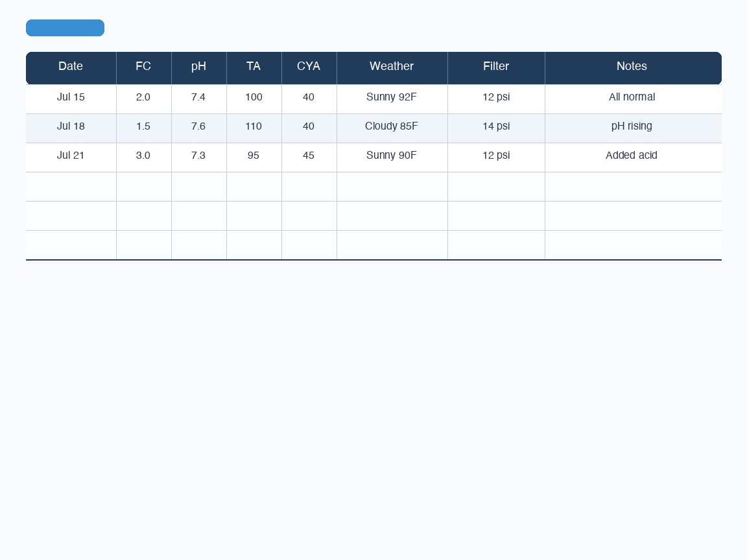Image resolution: width=747 pixels, height=560 pixels.
Task: Select the 14 psi filter cell
Action: click(497, 128)
